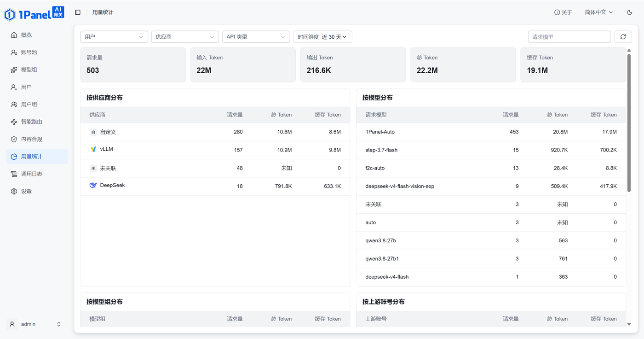Click the 智能路由 routing icon in sidebar
This screenshot has width=644, height=339.
(14, 122)
